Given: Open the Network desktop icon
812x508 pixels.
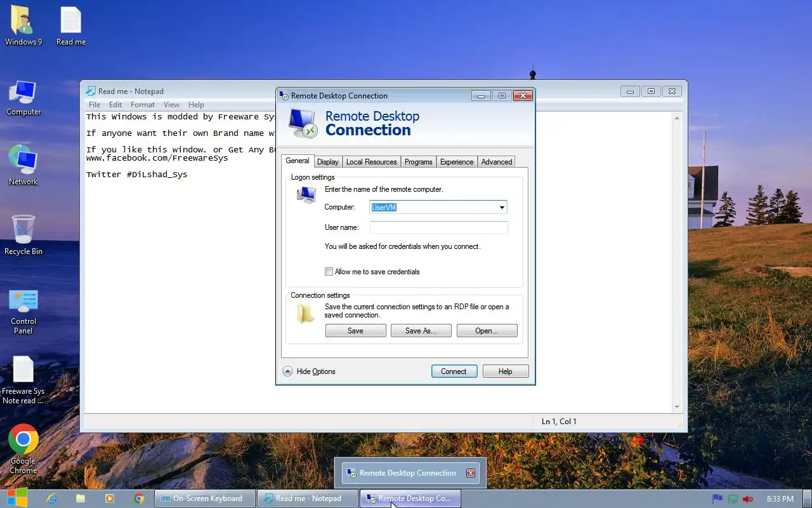Looking at the screenshot, I should (23, 165).
